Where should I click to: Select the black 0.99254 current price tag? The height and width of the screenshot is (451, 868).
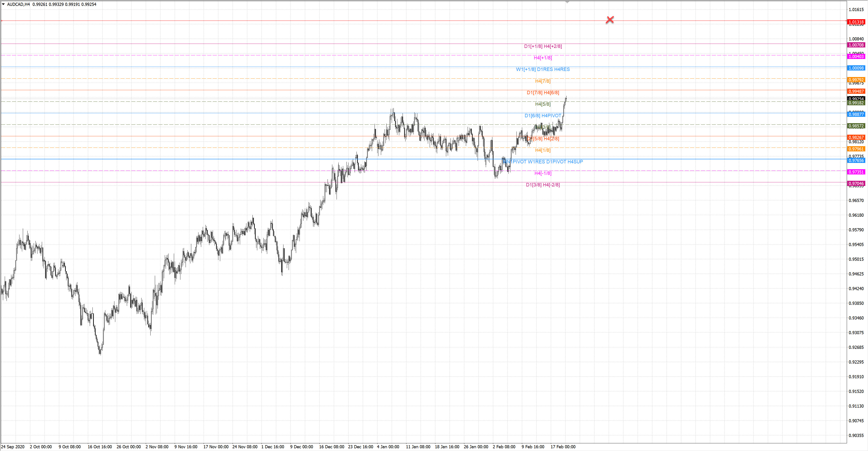pos(856,99)
